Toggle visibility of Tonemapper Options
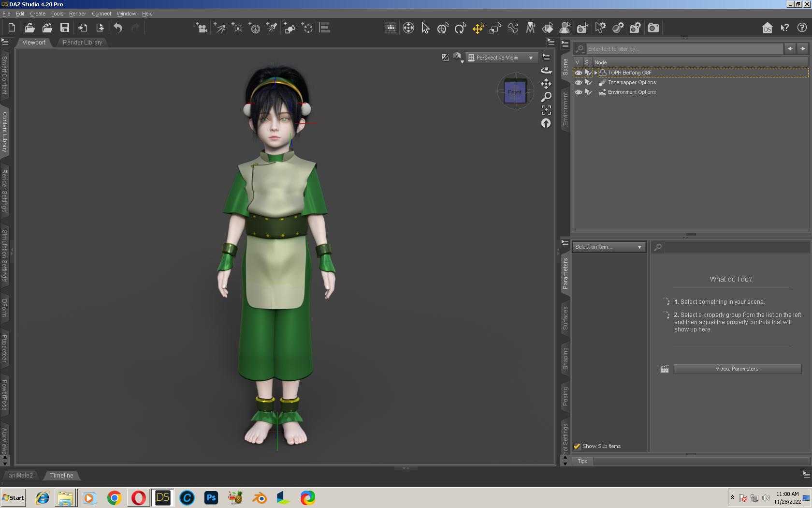 578,82
